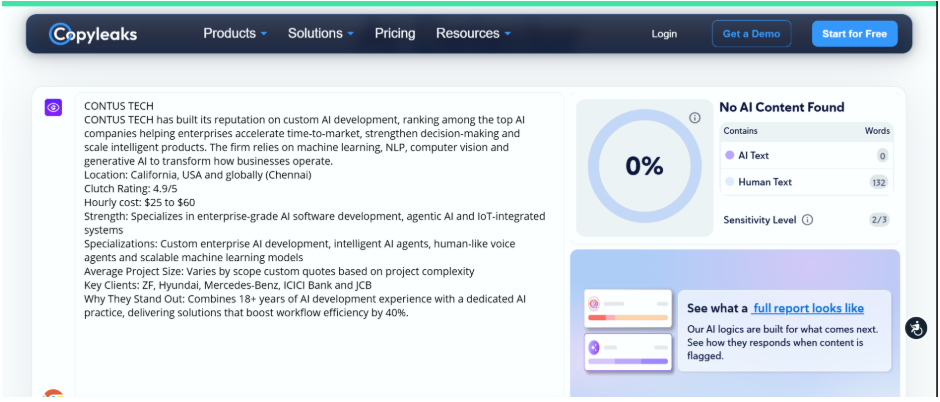
Task: Open the info icon in the 0% gauge
Action: tap(695, 118)
